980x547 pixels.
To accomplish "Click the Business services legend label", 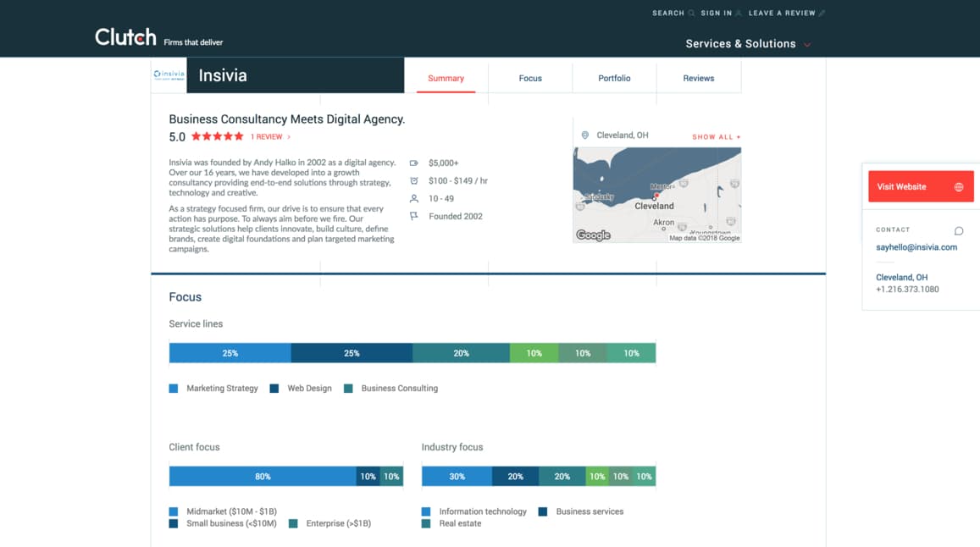I will click(x=590, y=511).
